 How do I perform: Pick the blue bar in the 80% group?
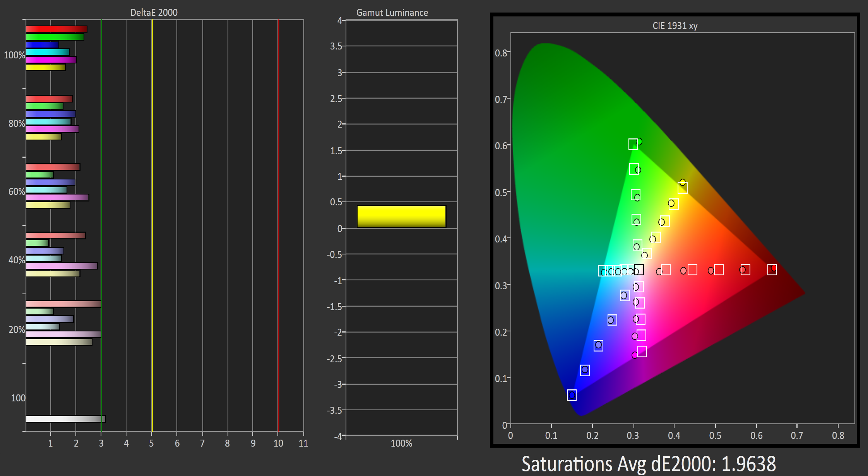pyautogui.click(x=51, y=114)
